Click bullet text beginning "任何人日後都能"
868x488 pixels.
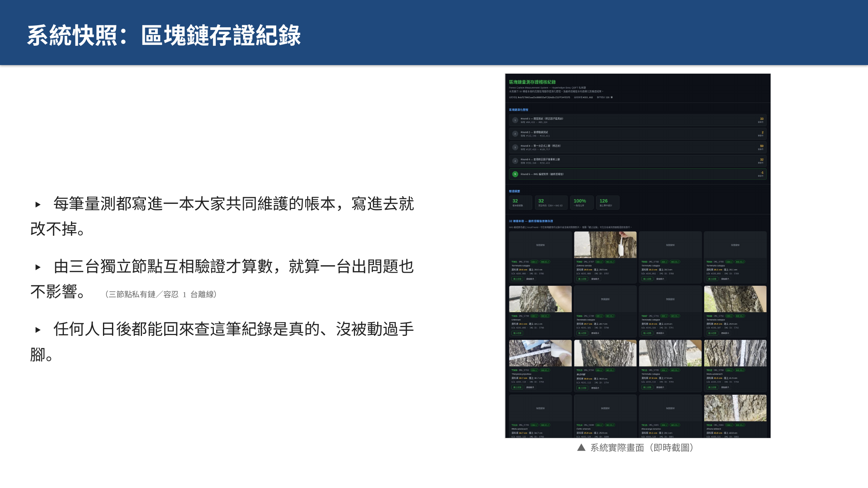pos(222,342)
